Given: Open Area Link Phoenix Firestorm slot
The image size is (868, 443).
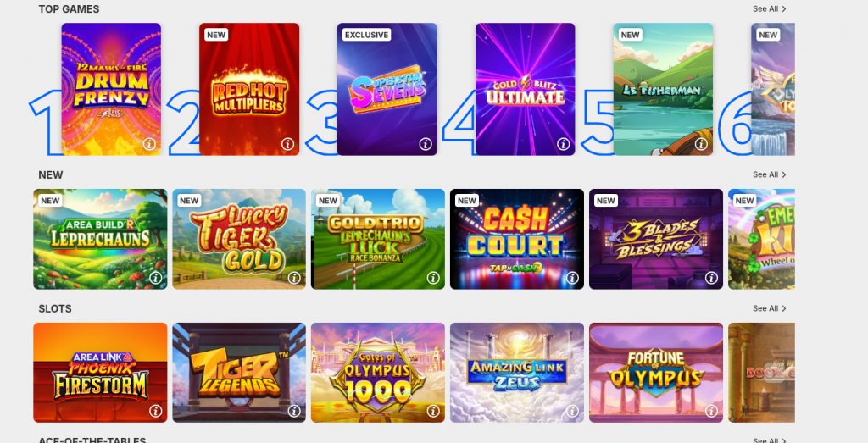Looking at the screenshot, I should point(100,373).
